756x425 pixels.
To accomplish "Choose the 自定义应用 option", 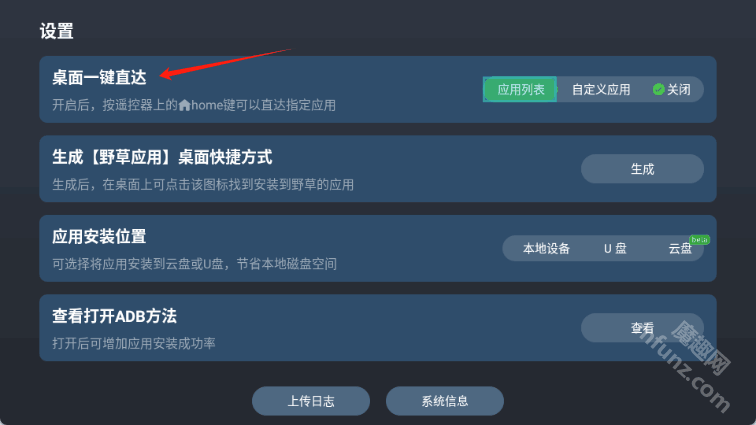I will (601, 89).
